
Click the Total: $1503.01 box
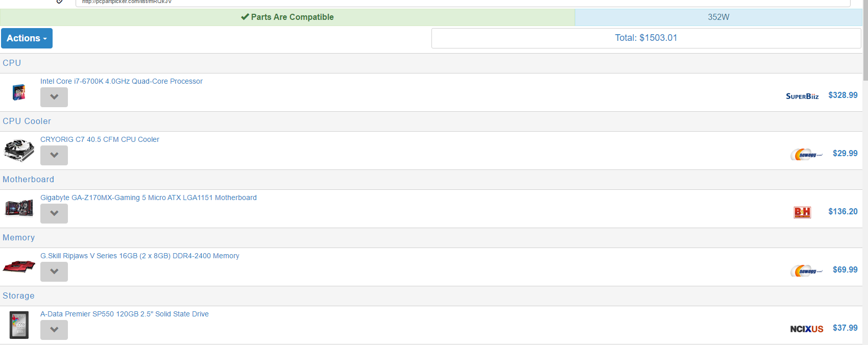pos(646,38)
